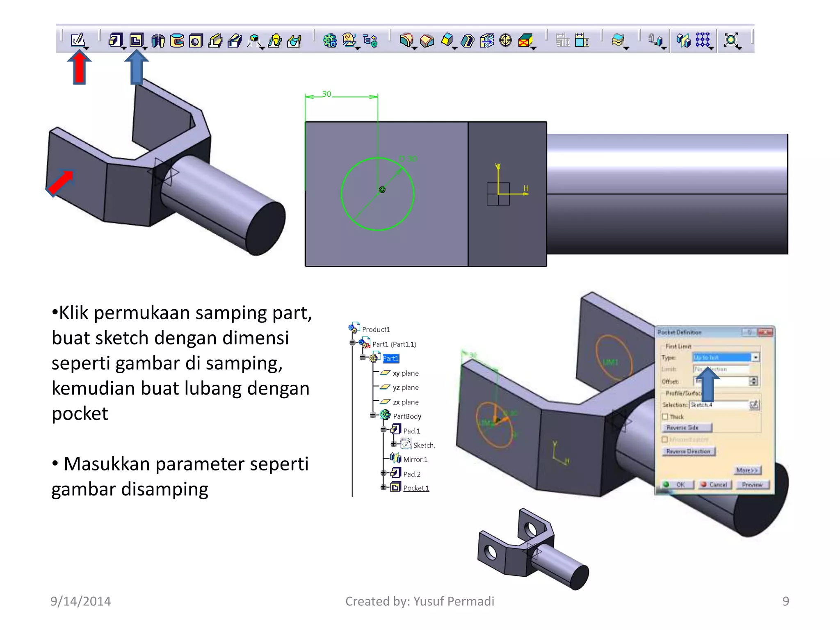The height and width of the screenshot is (630, 840).
Task: Select Product1 in the specification tree
Action: pyautogui.click(x=376, y=329)
